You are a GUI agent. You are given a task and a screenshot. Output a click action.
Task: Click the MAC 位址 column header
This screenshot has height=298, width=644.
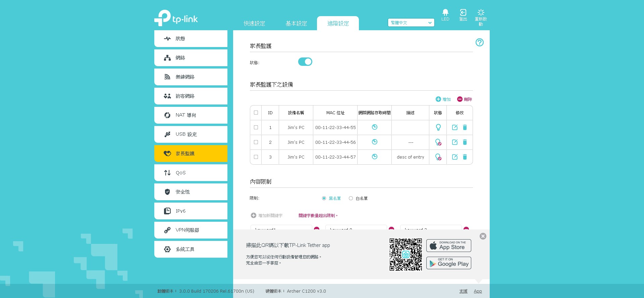pyautogui.click(x=335, y=113)
